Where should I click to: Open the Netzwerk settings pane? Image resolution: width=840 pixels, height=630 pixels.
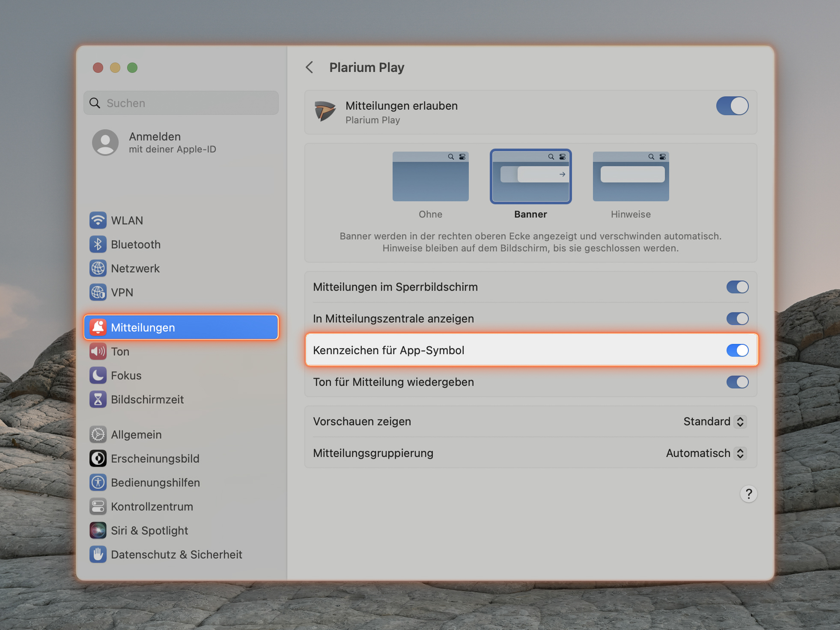click(181, 268)
